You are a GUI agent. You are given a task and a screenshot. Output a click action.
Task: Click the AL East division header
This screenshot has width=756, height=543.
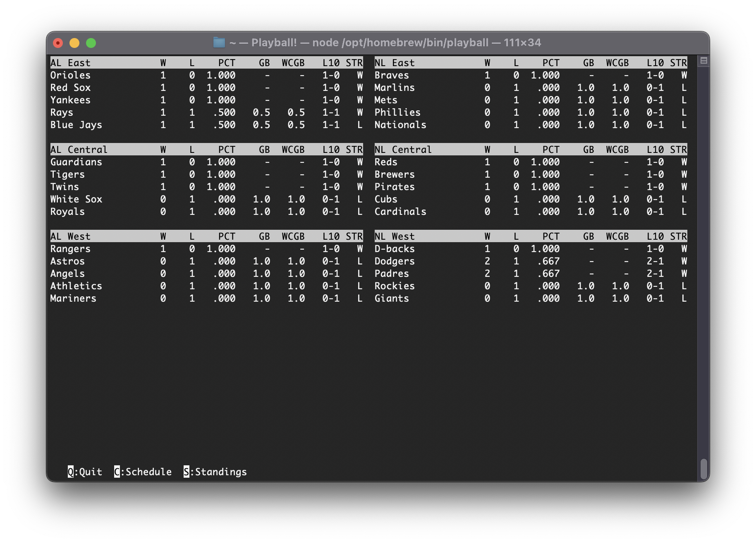coord(70,63)
